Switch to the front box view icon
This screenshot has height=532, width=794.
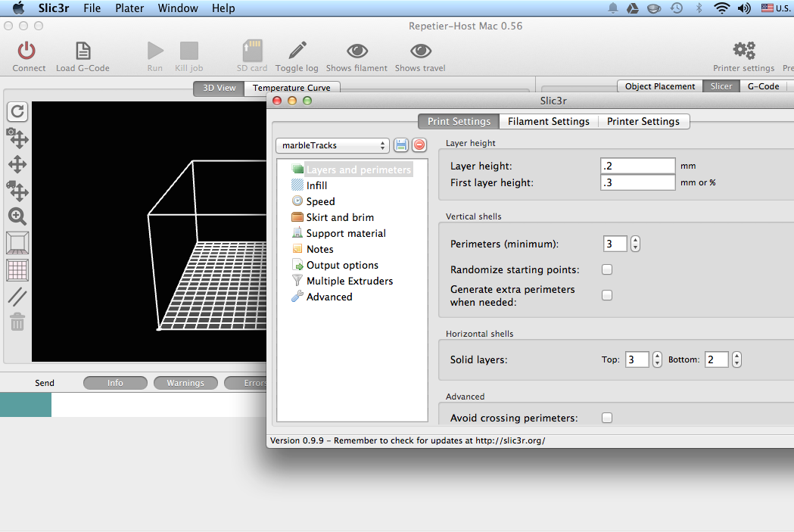[x=17, y=243]
